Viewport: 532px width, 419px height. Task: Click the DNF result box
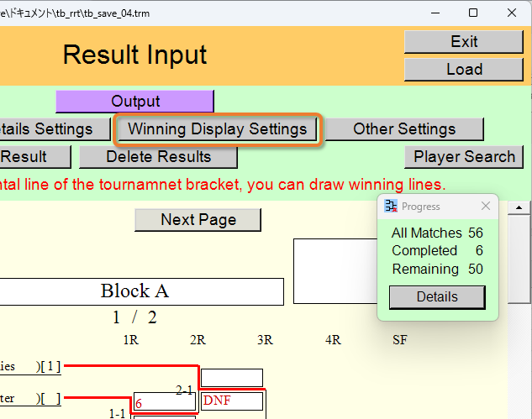tap(232, 401)
